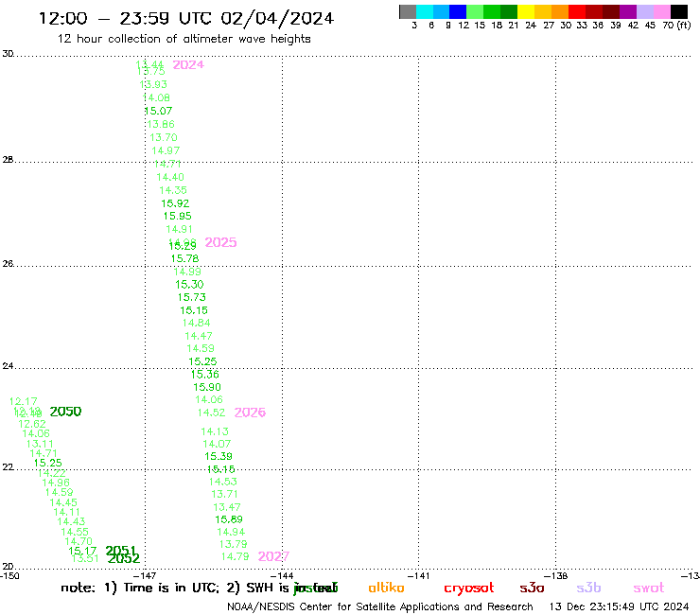Click the wave height value 13.11
The image size is (700, 615).
coord(40,445)
